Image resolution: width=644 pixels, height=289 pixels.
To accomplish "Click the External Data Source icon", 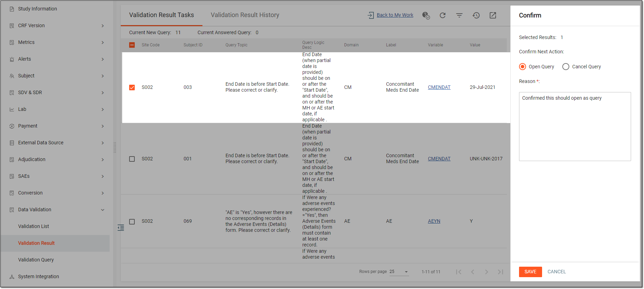I will coord(12,143).
